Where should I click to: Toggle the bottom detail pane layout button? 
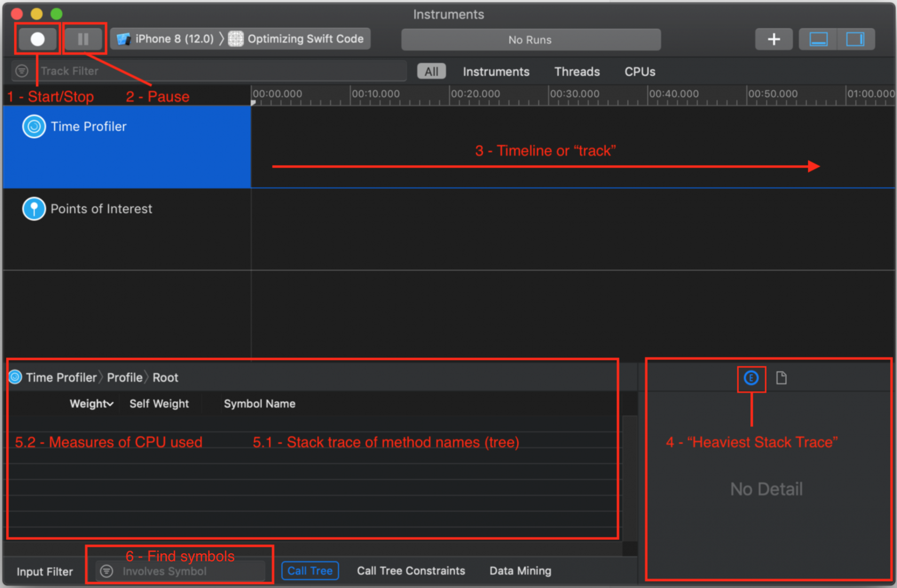coord(818,38)
